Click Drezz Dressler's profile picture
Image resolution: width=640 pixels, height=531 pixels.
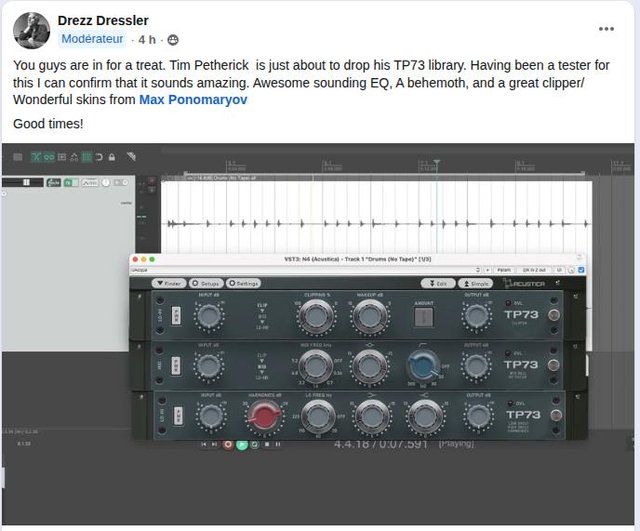(31, 30)
